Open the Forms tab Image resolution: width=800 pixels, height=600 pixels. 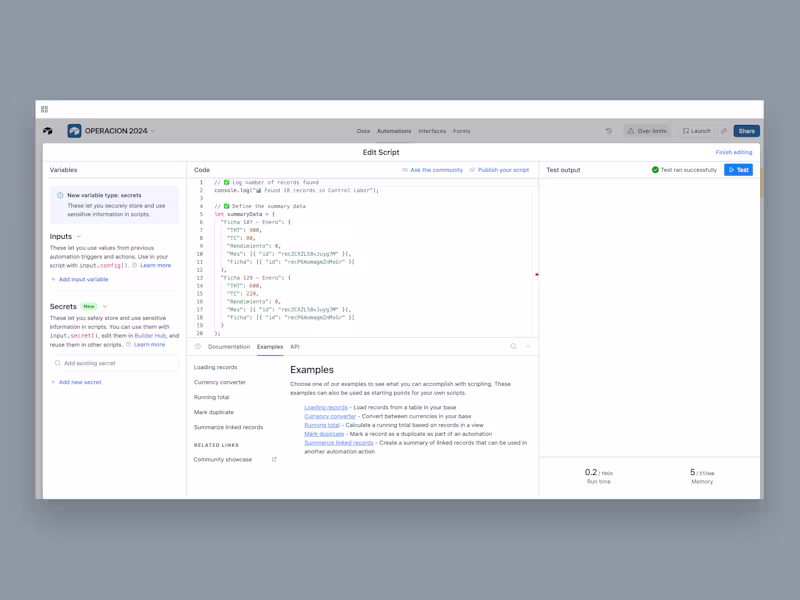tap(462, 131)
